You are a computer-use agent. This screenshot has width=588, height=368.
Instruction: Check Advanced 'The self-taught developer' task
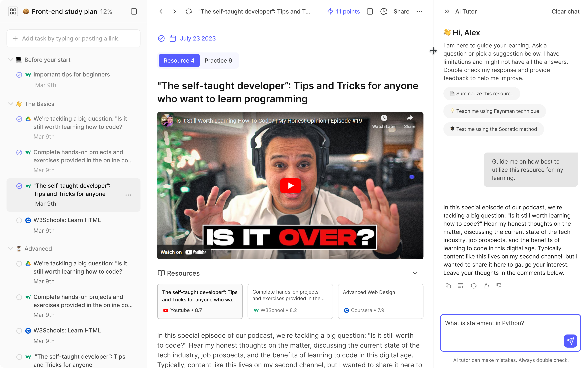click(19, 357)
